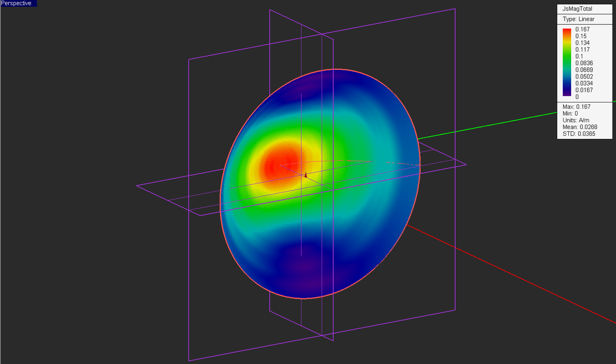Click the STD: 0.0365 statistic
This screenshot has height=364, width=616.
pos(578,133)
